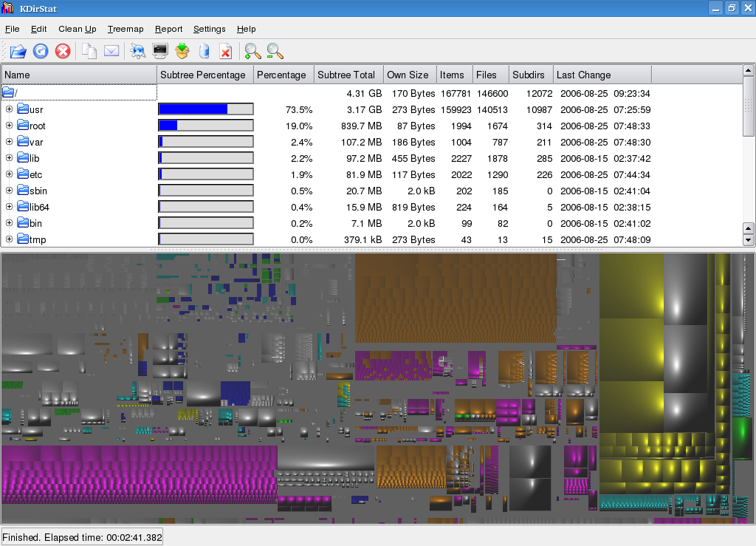
Task: Click the Mail to Owner envelope icon
Action: 111,51
